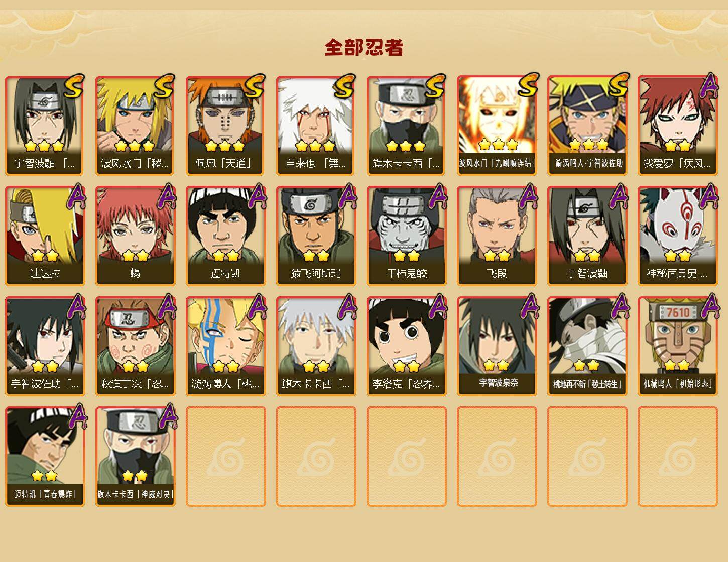Open the 漩涡鸣人·宇智波佐助 card
The height and width of the screenshot is (562, 728).
coord(587,125)
